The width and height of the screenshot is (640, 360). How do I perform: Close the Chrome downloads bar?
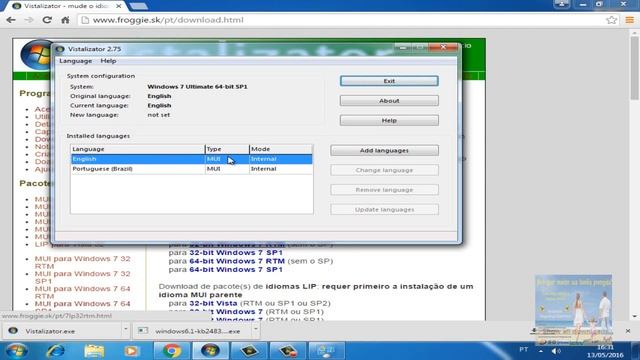(628, 331)
